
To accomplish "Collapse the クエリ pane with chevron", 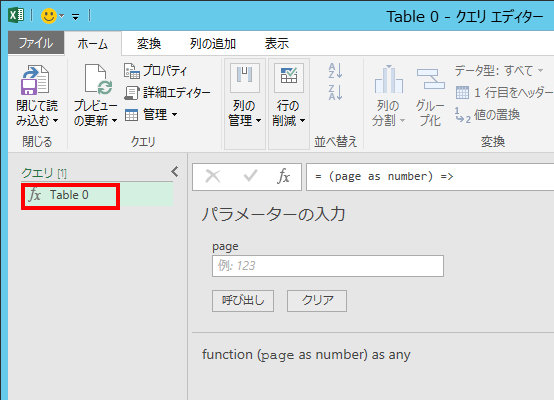I will tap(175, 172).
